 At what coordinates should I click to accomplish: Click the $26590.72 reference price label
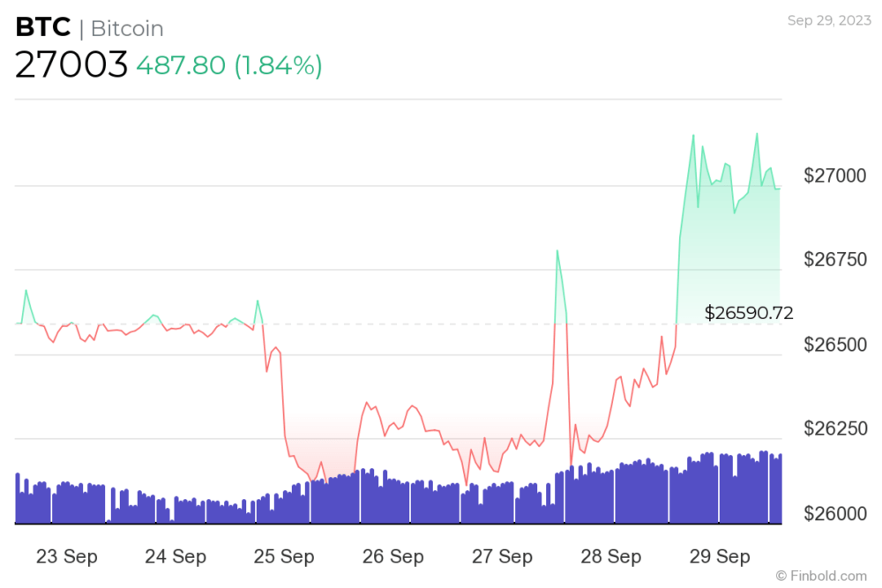pyautogui.click(x=749, y=313)
